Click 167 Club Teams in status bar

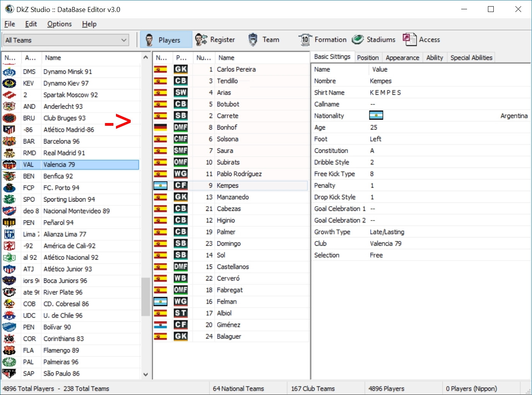pos(313,388)
